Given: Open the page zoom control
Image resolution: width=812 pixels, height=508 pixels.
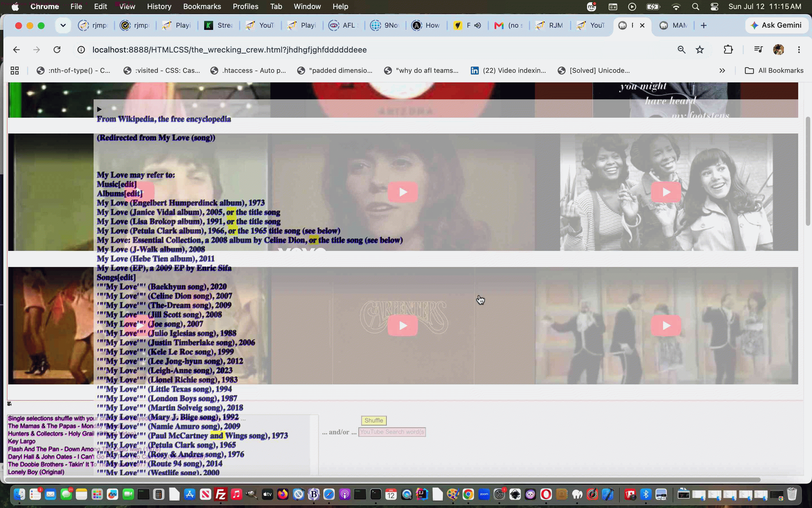Looking at the screenshot, I should tap(681, 50).
